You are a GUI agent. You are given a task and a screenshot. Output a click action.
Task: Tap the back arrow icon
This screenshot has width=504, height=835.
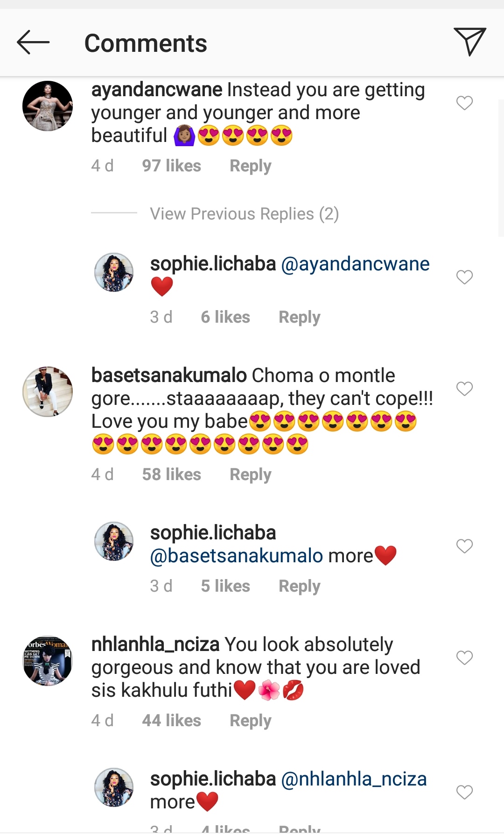pyautogui.click(x=33, y=42)
